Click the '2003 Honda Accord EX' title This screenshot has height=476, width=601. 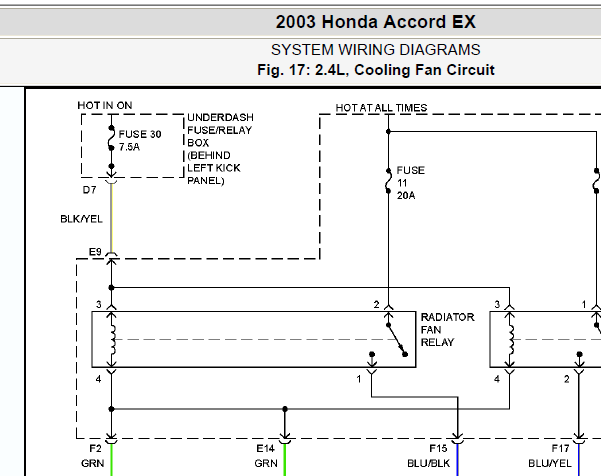point(375,22)
